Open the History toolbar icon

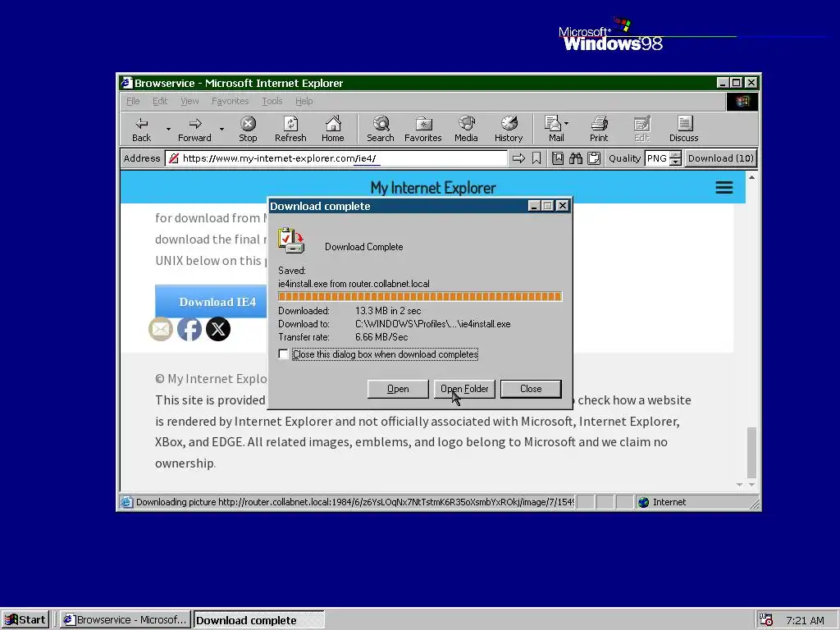(509, 129)
